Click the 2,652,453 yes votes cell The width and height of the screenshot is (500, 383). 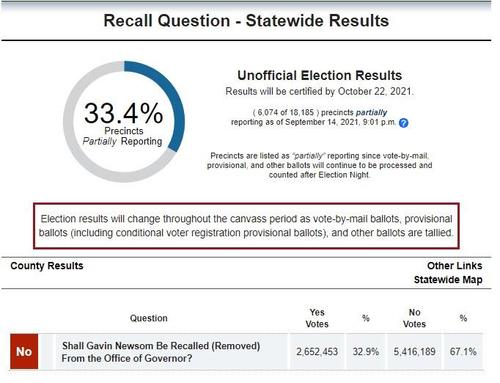[317, 352]
